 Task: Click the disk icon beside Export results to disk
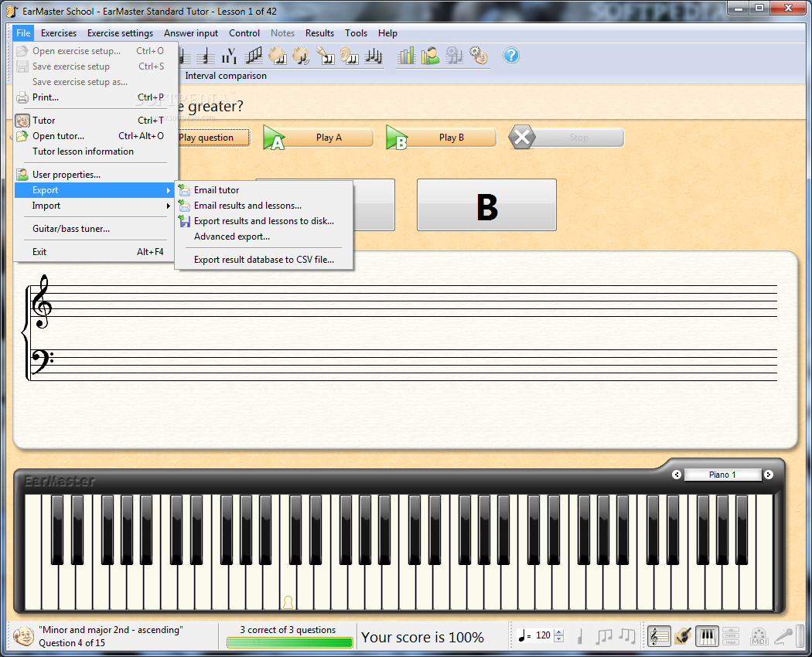(x=184, y=221)
